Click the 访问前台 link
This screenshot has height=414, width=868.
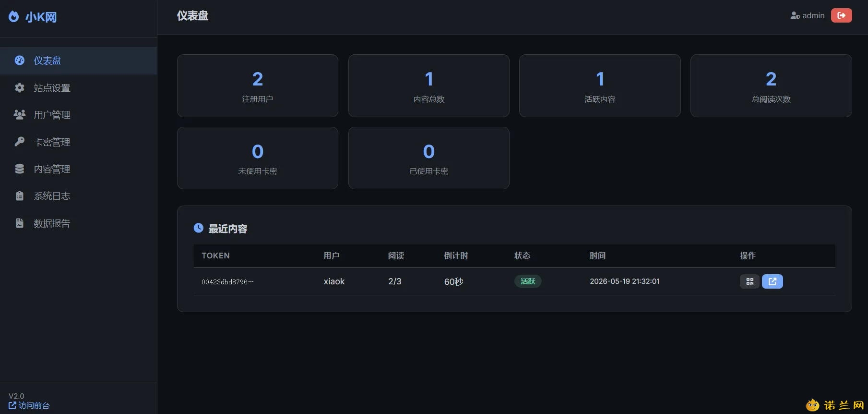[29, 406]
